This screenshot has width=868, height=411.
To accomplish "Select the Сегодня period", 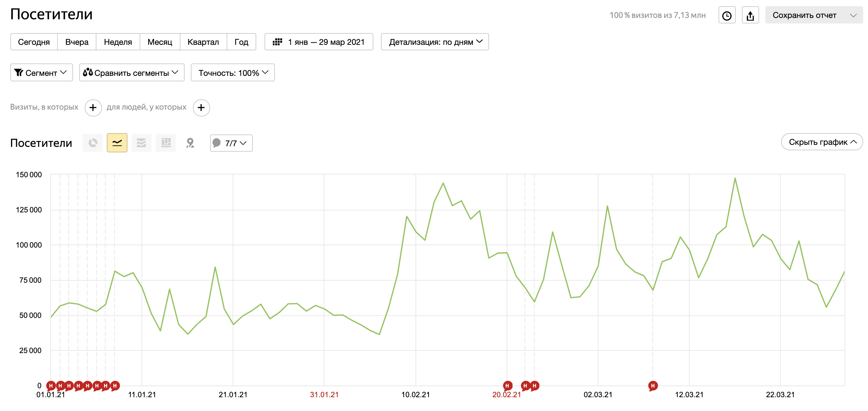I will pyautogui.click(x=34, y=42).
